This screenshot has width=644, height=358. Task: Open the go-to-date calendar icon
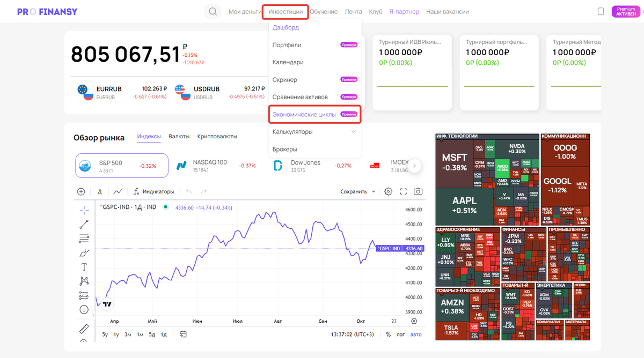click(183, 334)
